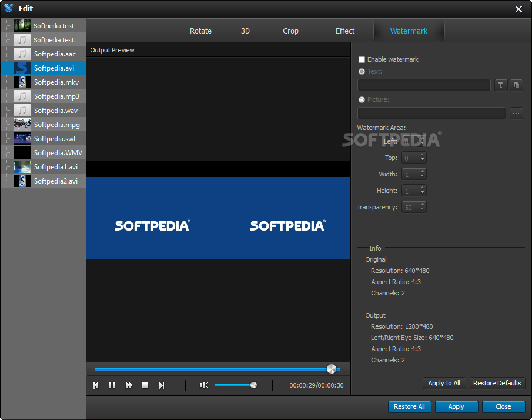The image size is (532, 420).
Task: Click the volume slider handle
Action: coord(253,385)
